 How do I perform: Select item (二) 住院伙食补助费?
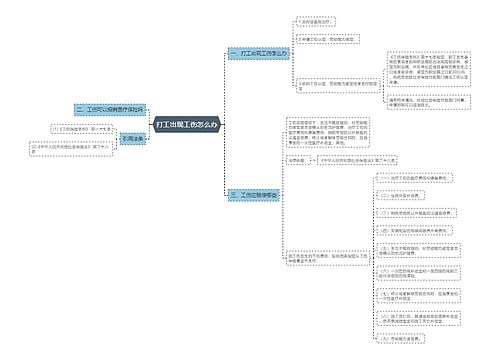point(401,195)
